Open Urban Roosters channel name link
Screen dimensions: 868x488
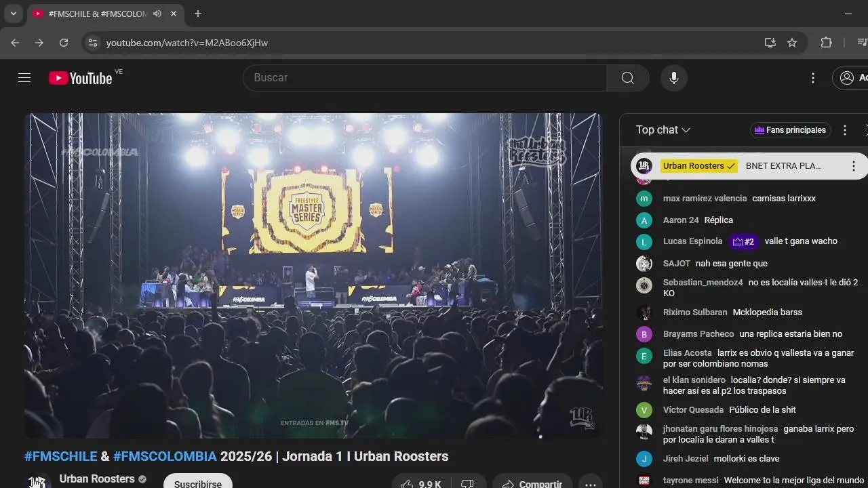[x=97, y=479]
